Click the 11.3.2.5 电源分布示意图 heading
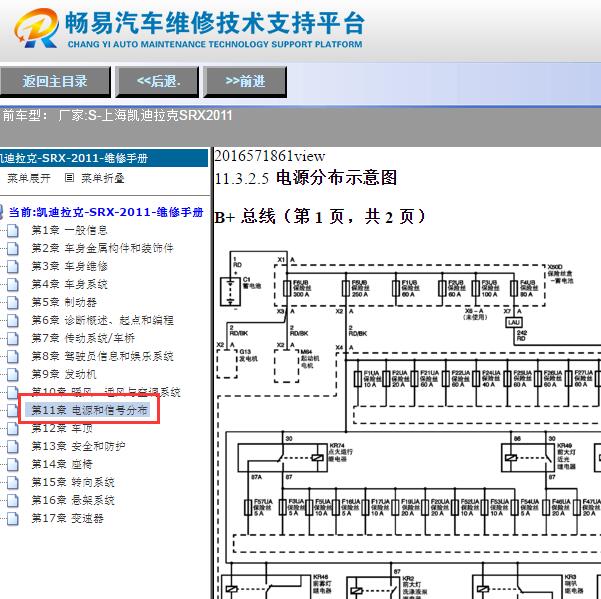The width and height of the screenshot is (601, 599). [305, 178]
